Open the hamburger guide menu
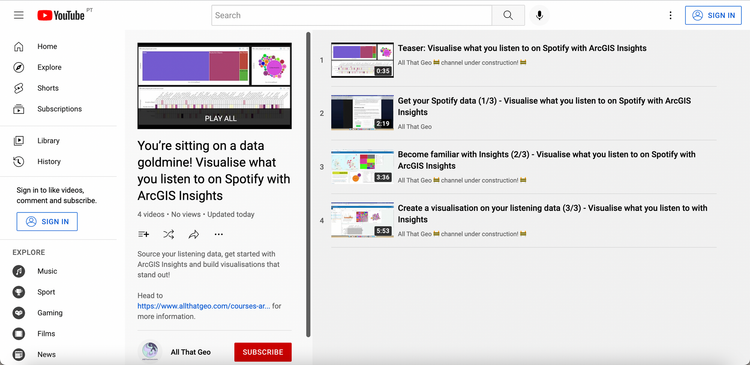The image size is (750, 365). tap(19, 15)
